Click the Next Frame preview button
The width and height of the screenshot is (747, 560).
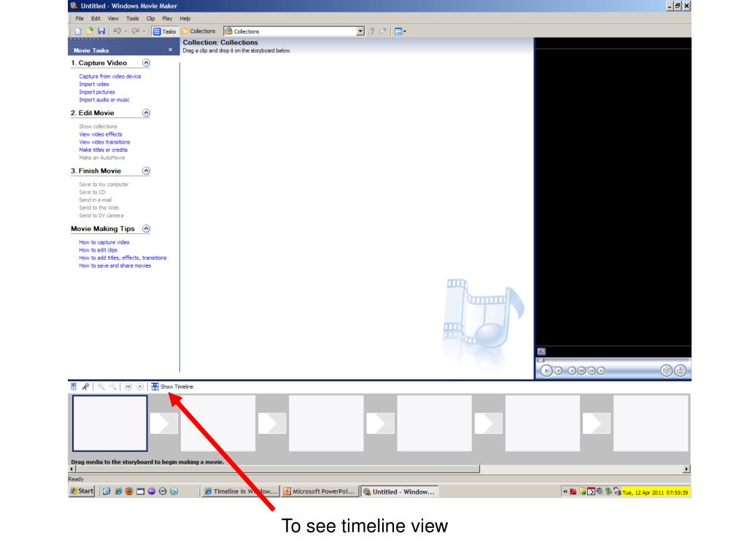591,370
